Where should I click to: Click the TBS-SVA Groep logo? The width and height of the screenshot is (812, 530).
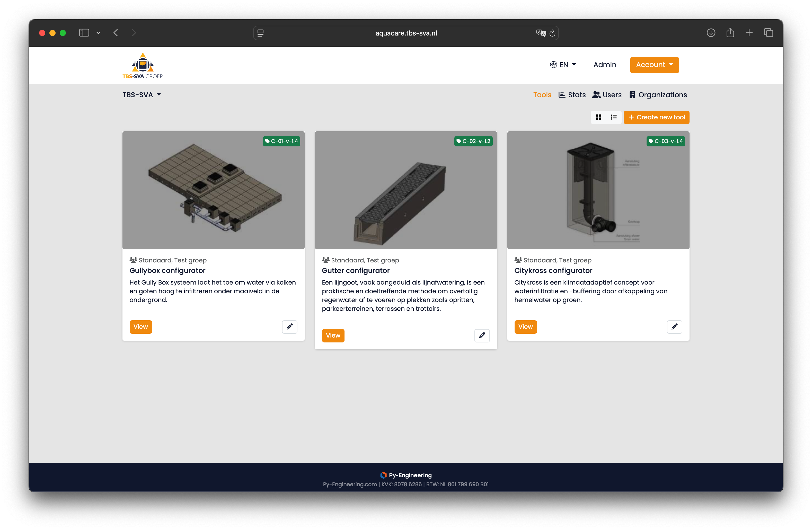(143, 66)
